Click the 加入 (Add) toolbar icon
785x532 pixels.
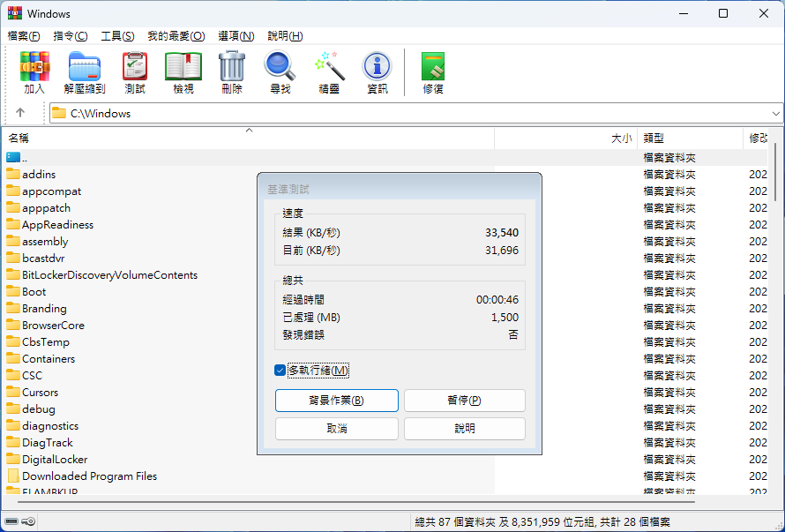34,72
